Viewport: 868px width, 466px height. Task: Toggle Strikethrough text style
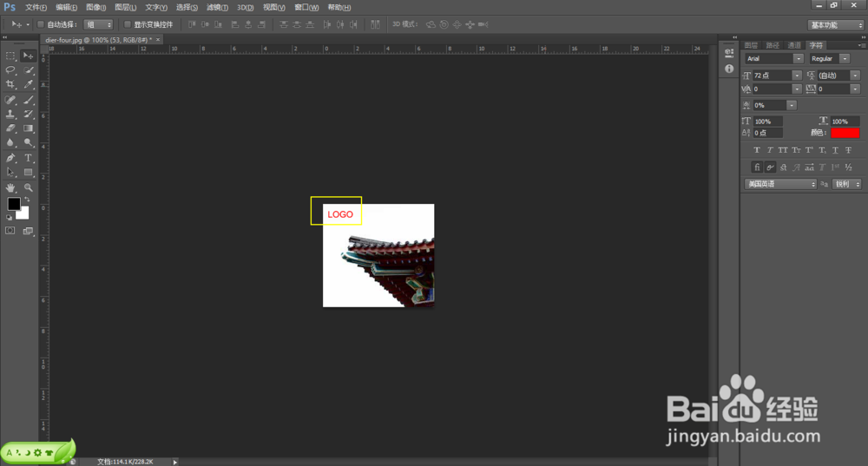click(849, 150)
